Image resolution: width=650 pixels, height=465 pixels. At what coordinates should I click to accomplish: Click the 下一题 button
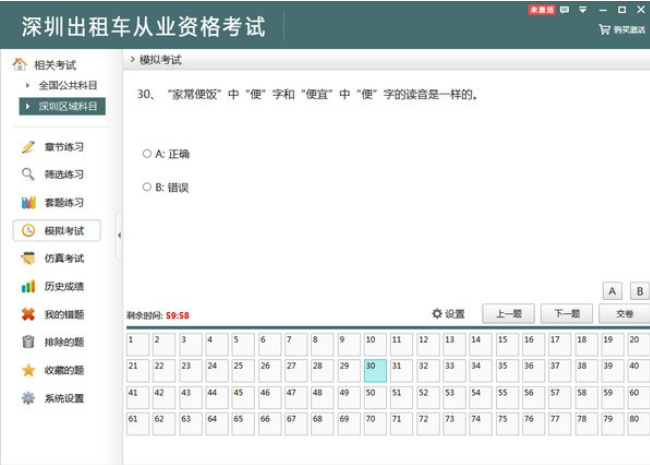click(x=566, y=314)
